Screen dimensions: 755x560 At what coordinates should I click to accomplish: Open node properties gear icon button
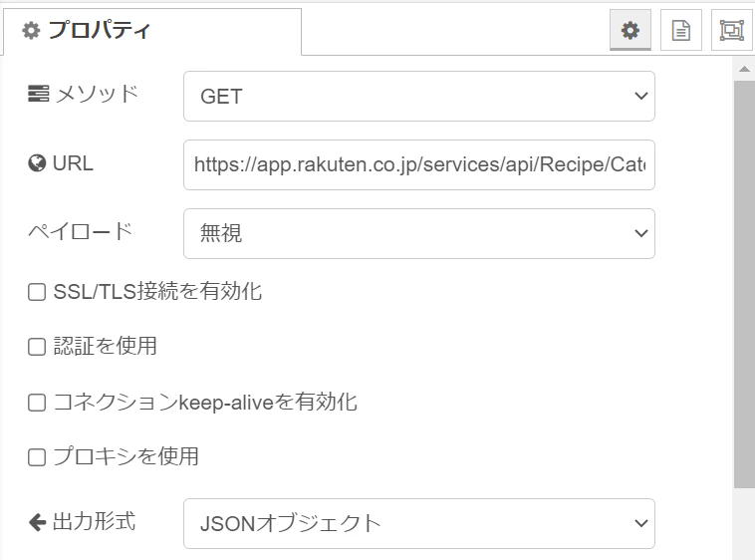point(629,30)
